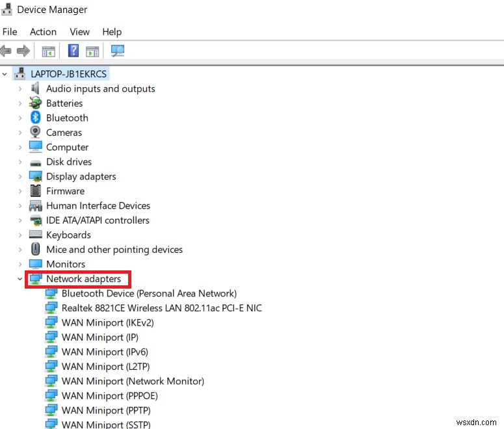Select WAN Miniport (IKEv2) device
504x429 pixels.
108,322
